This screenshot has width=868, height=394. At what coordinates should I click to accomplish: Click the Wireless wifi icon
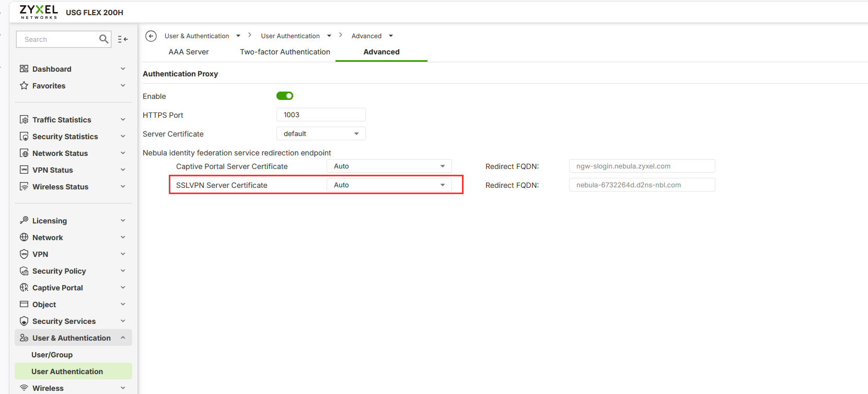coord(24,388)
